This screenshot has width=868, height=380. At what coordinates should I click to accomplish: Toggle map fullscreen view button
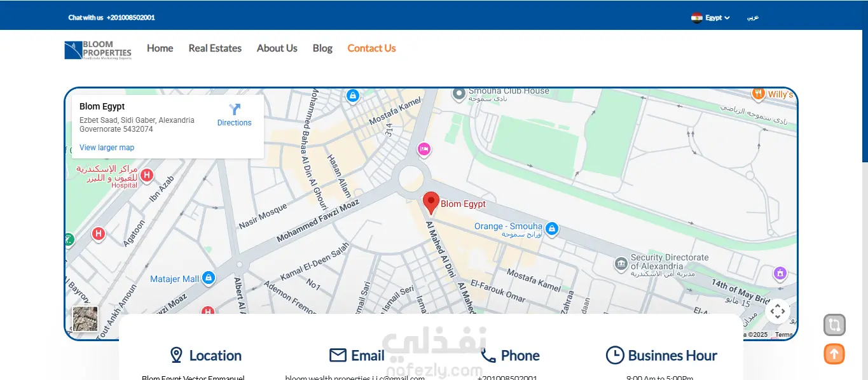777,311
